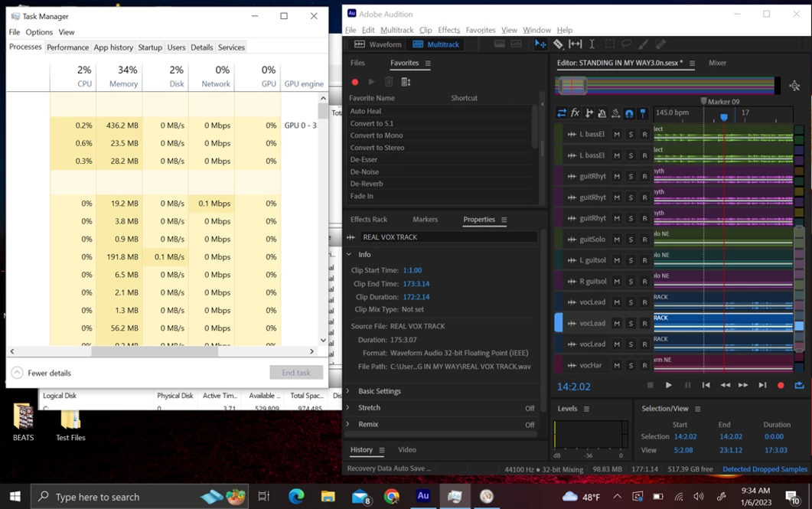Show hidden icons in system tray
This screenshot has height=509, width=812.
point(618,497)
